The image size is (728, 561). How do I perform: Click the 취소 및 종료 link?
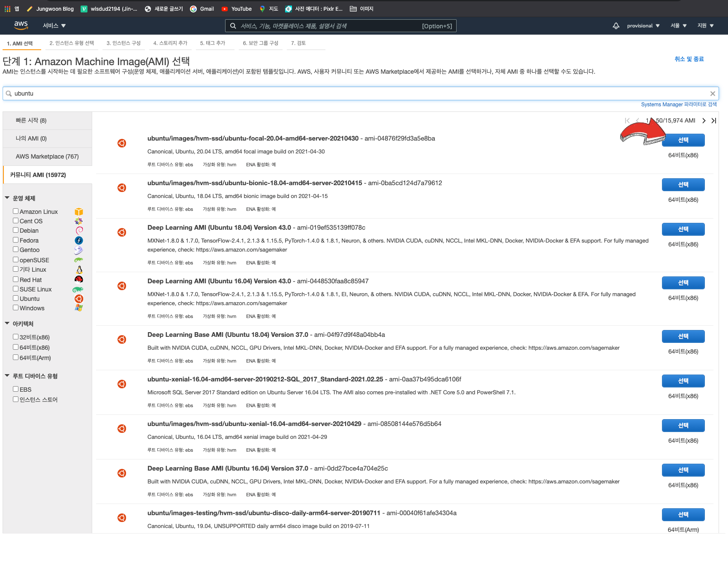[689, 59]
